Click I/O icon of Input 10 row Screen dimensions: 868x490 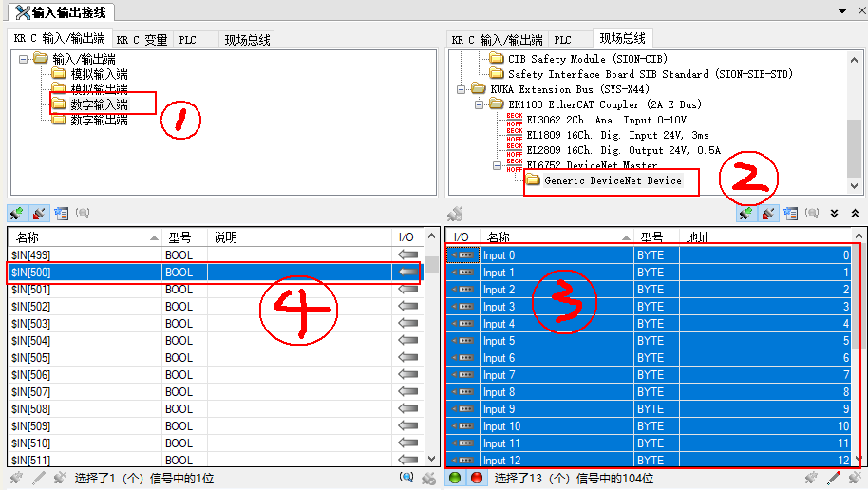[x=462, y=425]
